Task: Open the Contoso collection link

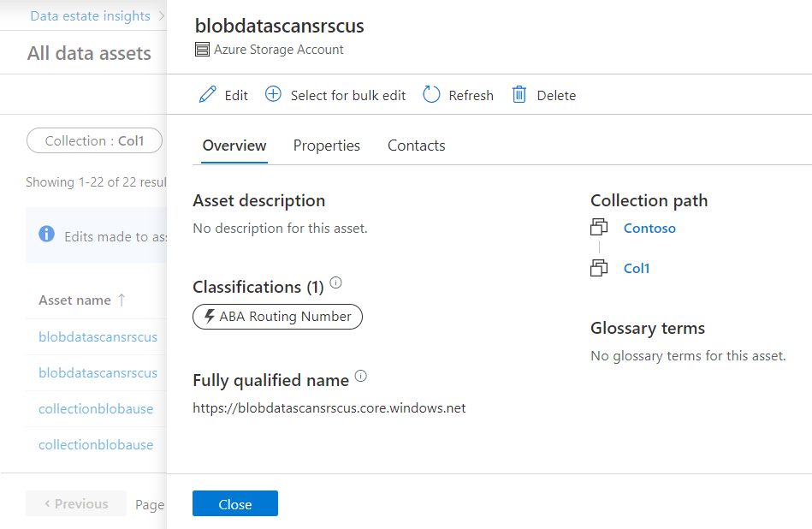Action: (x=649, y=227)
